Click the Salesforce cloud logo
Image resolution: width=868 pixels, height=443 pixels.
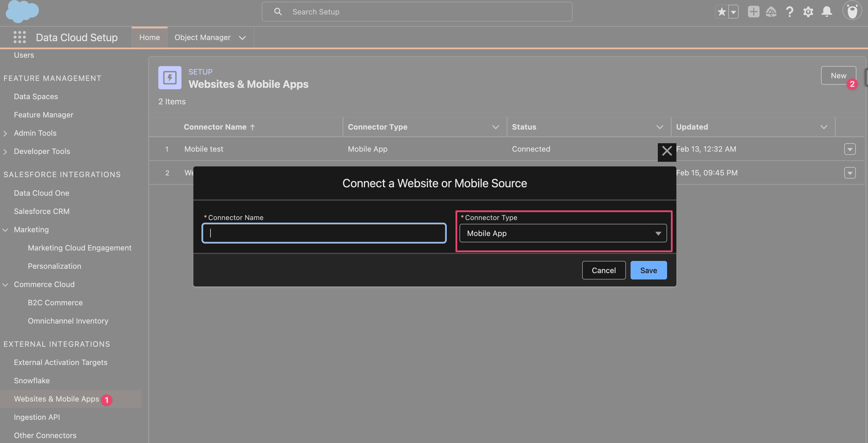click(x=22, y=12)
